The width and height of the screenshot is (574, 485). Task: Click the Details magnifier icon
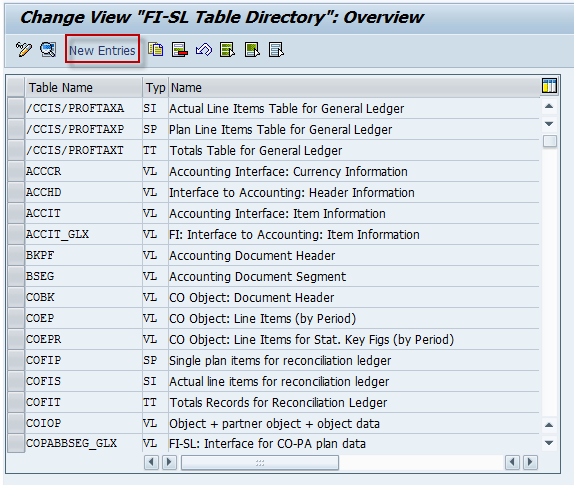pos(48,50)
